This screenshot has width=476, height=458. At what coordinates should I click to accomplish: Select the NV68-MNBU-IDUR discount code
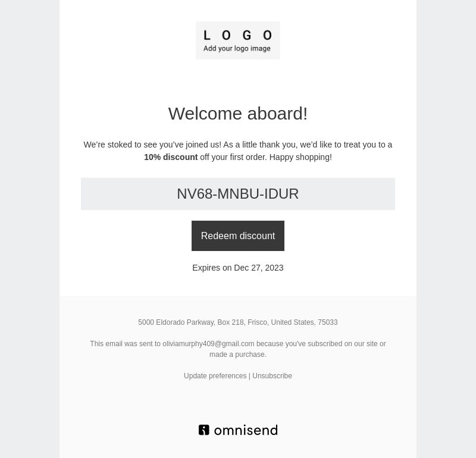[237, 194]
